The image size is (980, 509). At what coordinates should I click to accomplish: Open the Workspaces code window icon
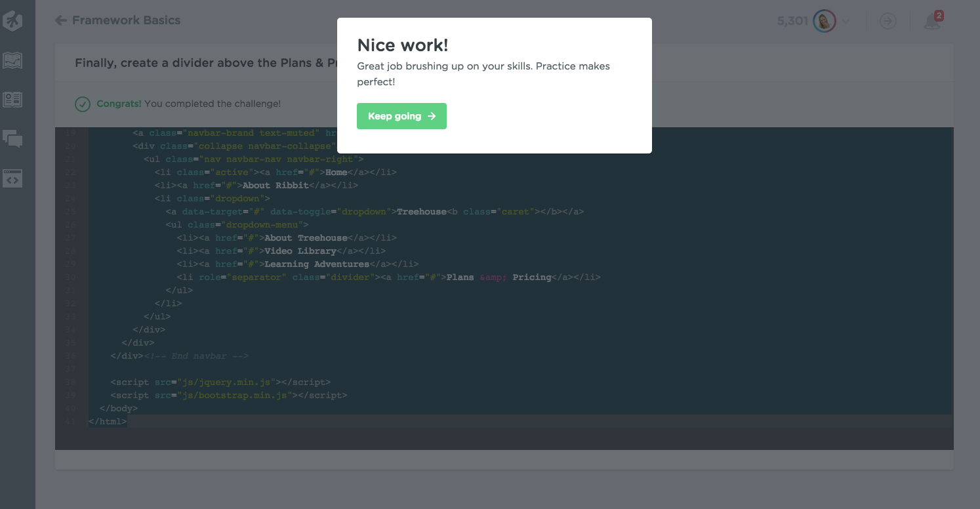[12, 178]
